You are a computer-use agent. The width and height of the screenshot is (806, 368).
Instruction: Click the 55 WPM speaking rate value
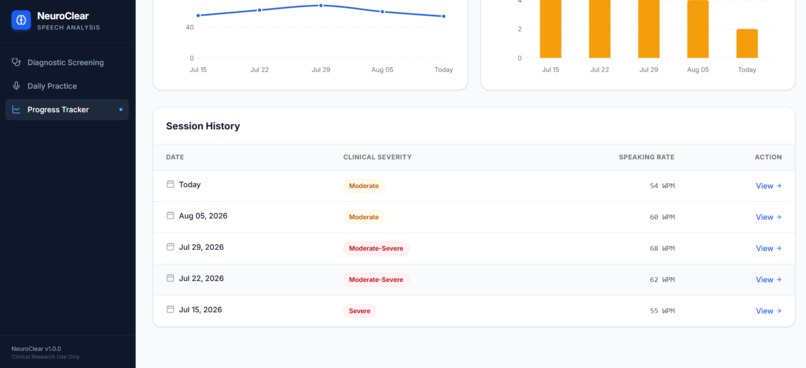click(x=662, y=311)
